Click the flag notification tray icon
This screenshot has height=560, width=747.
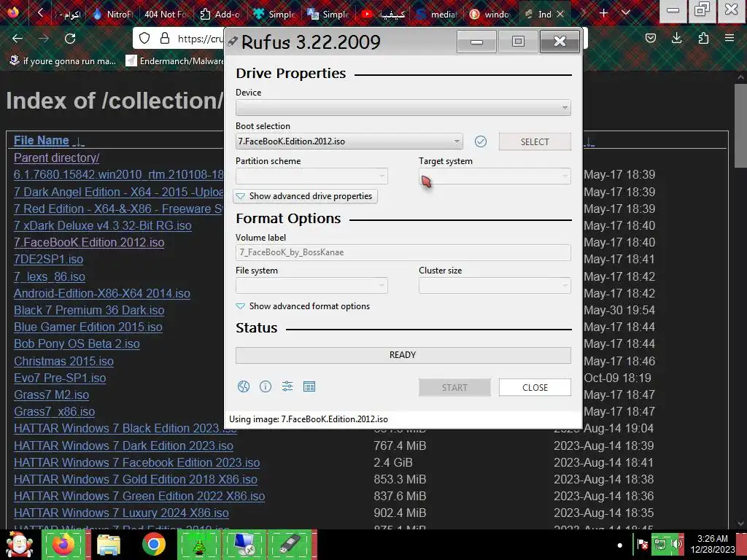tap(642, 544)
